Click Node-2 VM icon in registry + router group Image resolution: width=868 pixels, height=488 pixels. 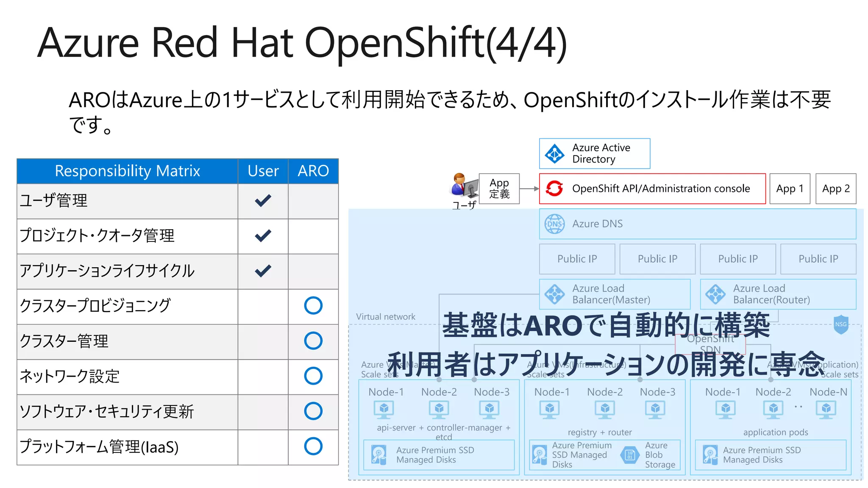[605, 410]
